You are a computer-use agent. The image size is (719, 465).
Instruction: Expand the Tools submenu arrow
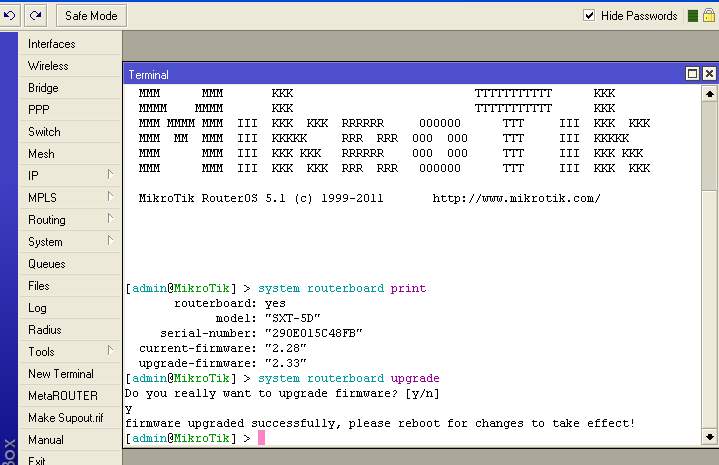[110, 351]
